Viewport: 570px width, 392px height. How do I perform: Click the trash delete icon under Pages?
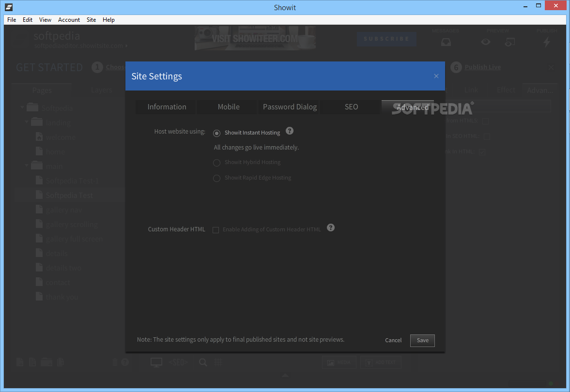click(115, 362)
